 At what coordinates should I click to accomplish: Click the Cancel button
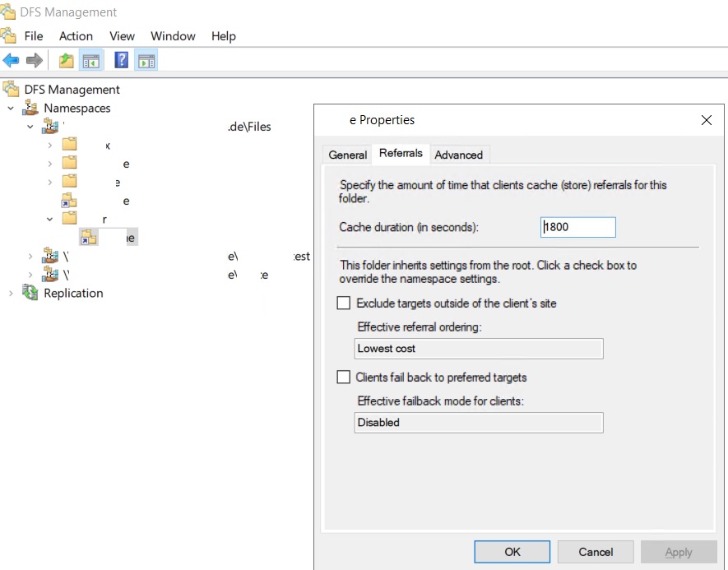pos(596,551)
